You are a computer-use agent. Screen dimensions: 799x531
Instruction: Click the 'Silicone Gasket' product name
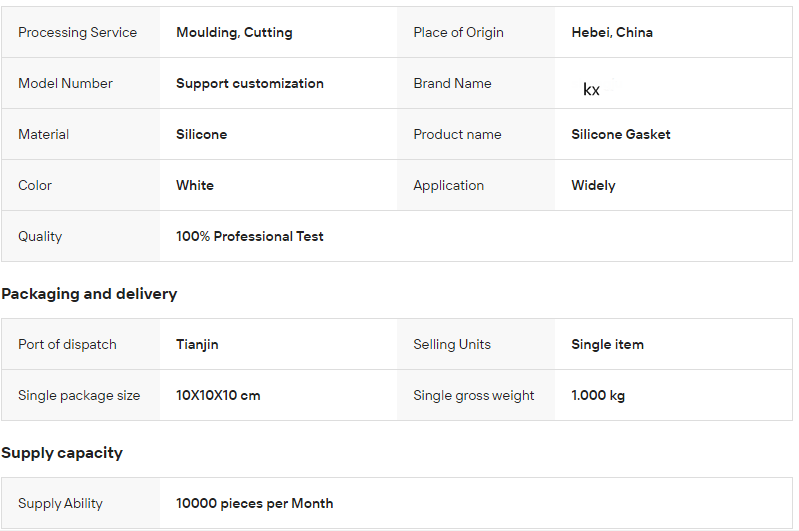pyautogui.click(x=620, y=134)
